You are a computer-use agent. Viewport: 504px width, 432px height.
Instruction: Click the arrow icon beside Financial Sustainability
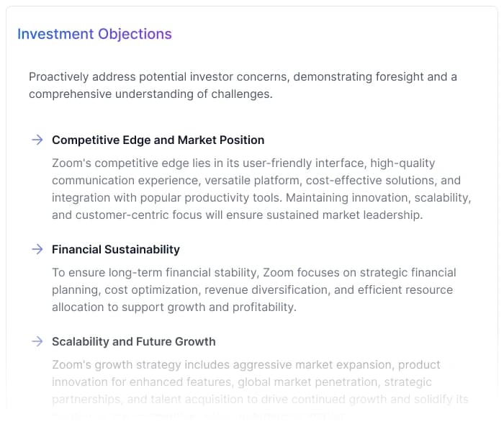click(x=37, y=249)
